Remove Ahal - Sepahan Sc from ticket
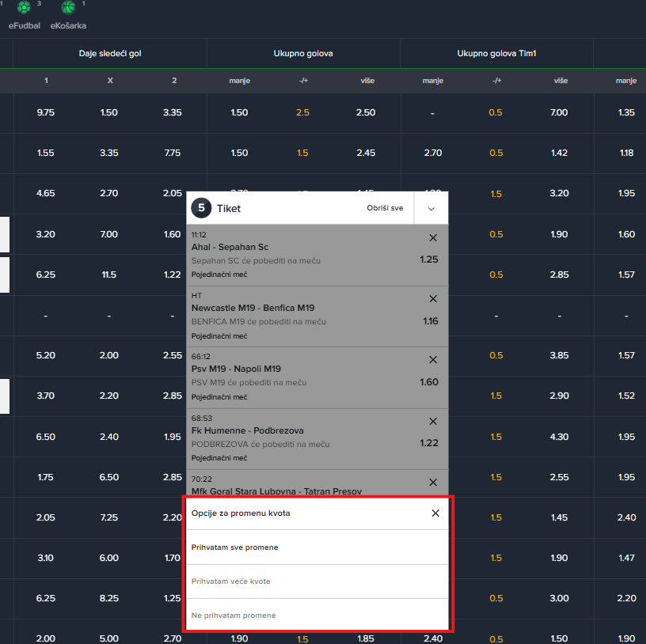 tap(433, 238)
